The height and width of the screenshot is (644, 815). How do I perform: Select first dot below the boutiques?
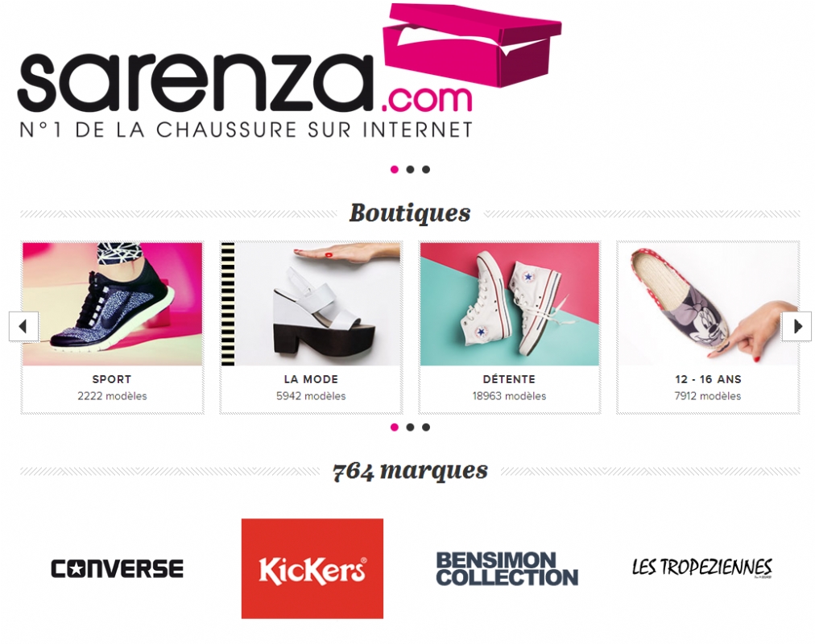[395, 427]
